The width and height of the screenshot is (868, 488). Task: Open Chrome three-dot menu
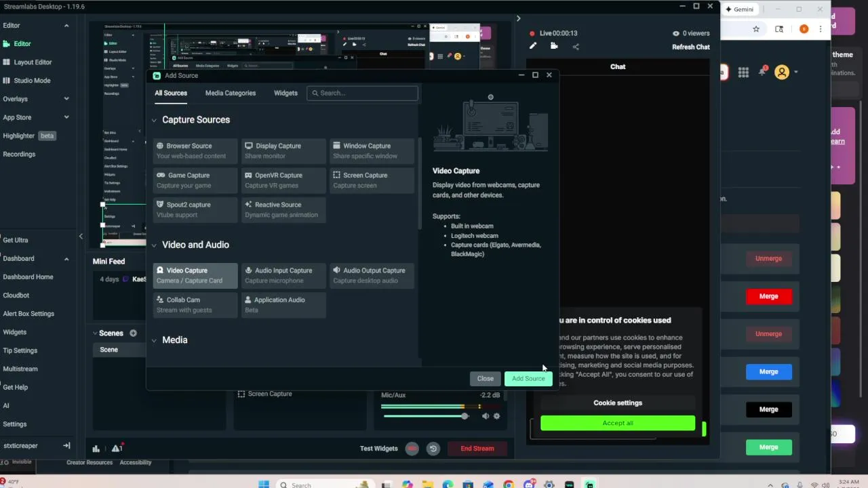[821, 29]
